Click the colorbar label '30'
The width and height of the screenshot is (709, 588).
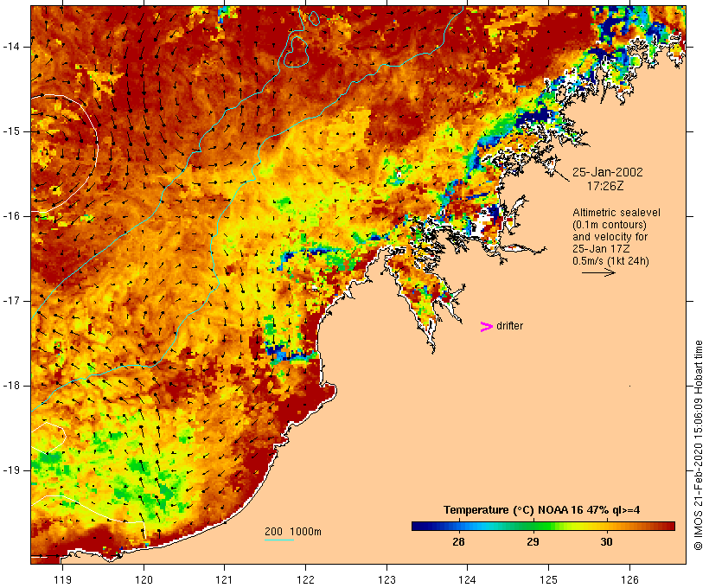click(x=606, y=542)
